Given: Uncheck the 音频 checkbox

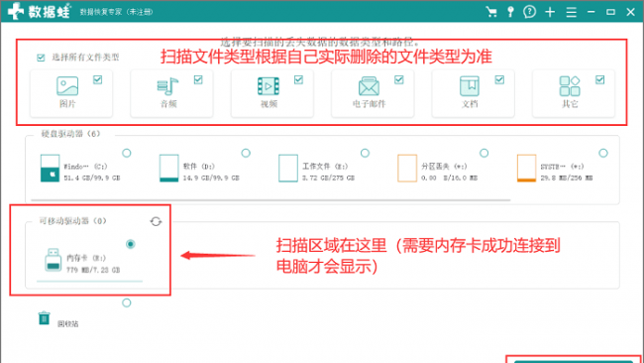Looking at the screenshot, I should [x=198, y=79].
